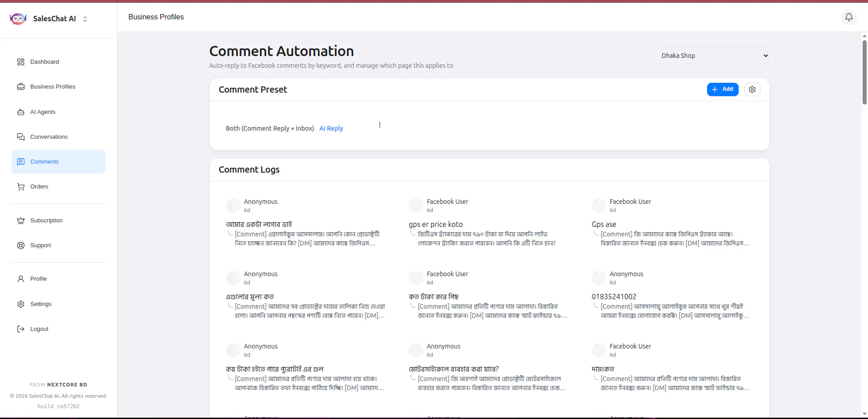The height and width of the screenshot is (419, 868).
Task: Click the page vertical scrollbar
Action: click(x=864, y=72)
